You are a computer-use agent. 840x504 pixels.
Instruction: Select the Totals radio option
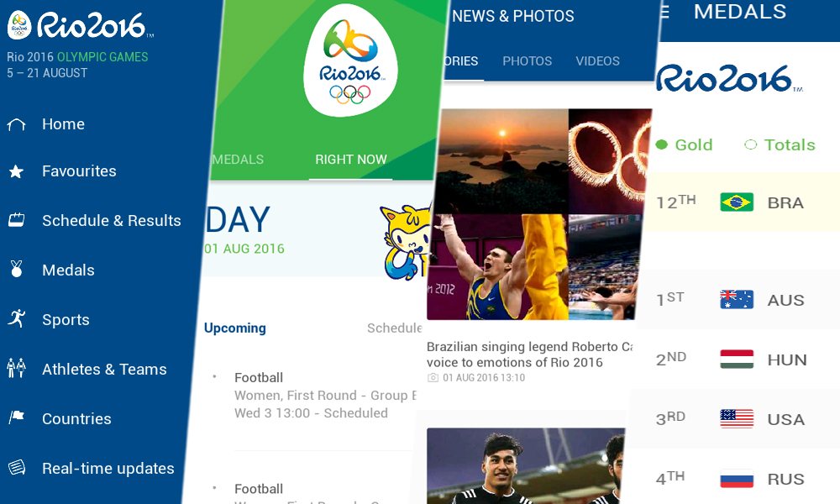point(780,144)
